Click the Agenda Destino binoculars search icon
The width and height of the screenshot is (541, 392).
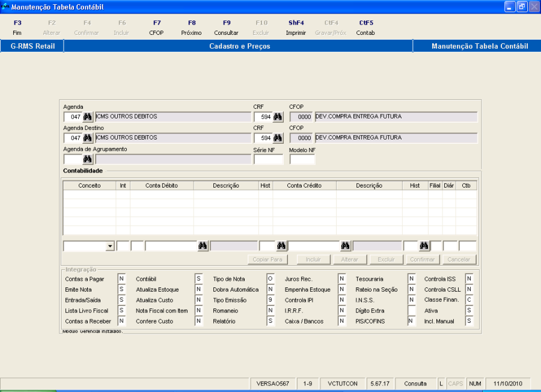click(88, 138)
